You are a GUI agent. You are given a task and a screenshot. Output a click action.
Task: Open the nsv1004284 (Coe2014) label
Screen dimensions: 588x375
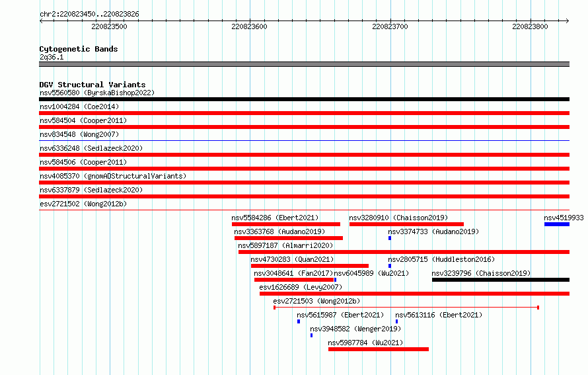pos(79,106)
